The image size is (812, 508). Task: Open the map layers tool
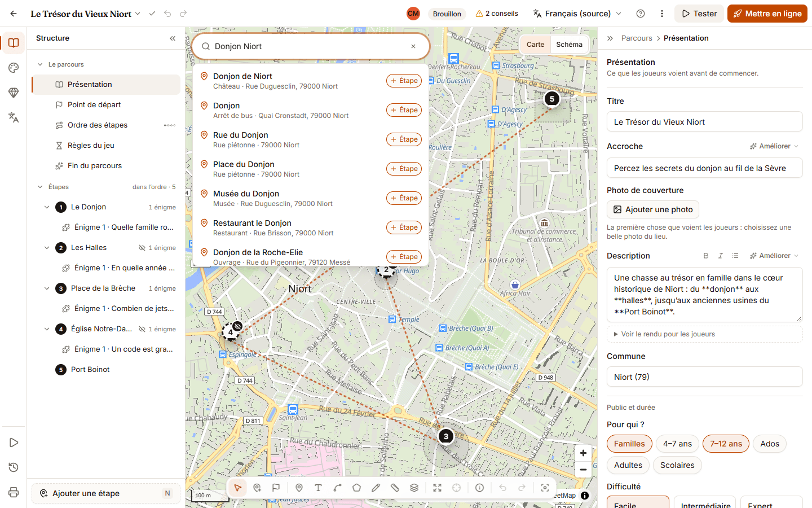(x=414, y=488)
